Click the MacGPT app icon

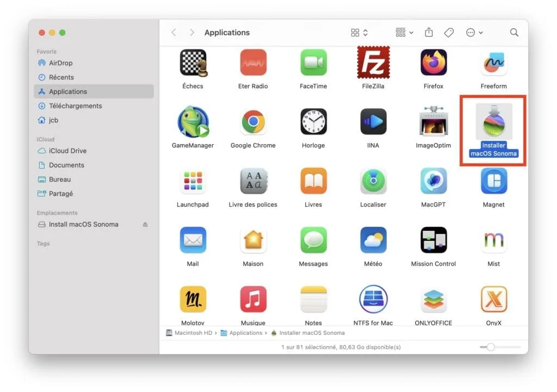(434, 181)
